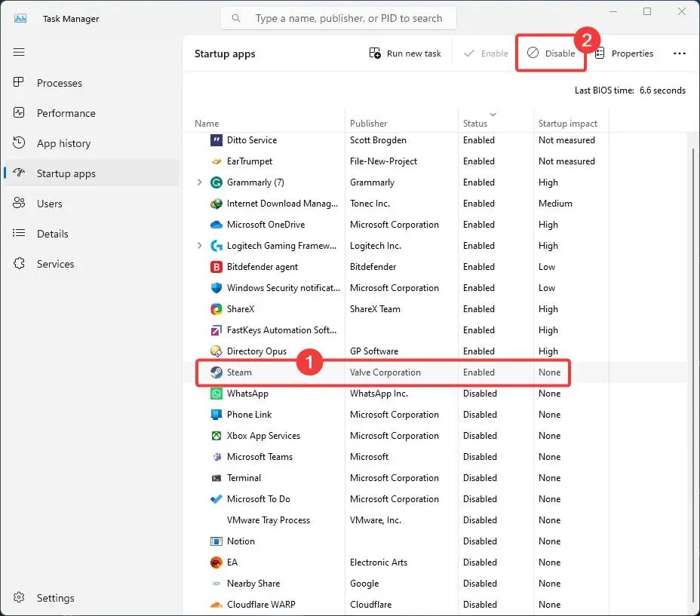Click the Ditto Service icon

[216, 140]
